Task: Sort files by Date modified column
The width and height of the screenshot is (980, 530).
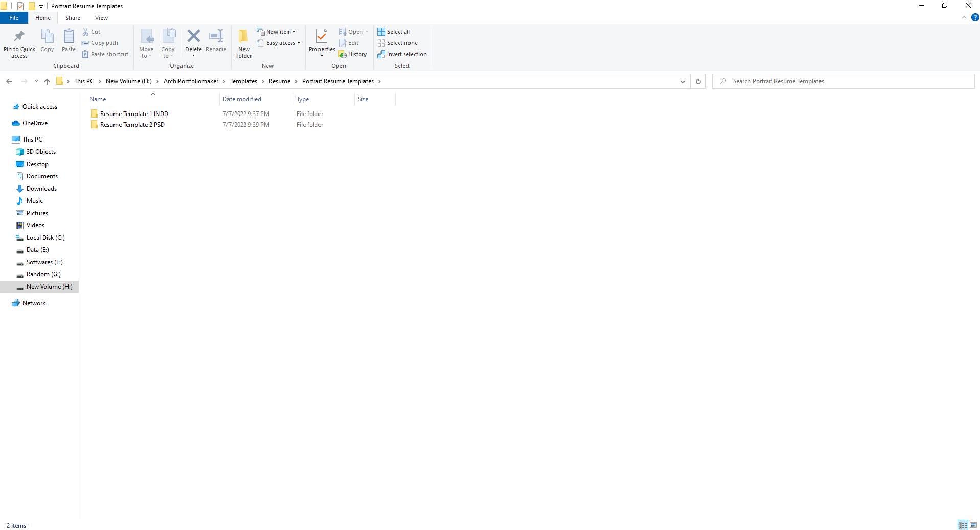Action: click(x=242, y=99)
